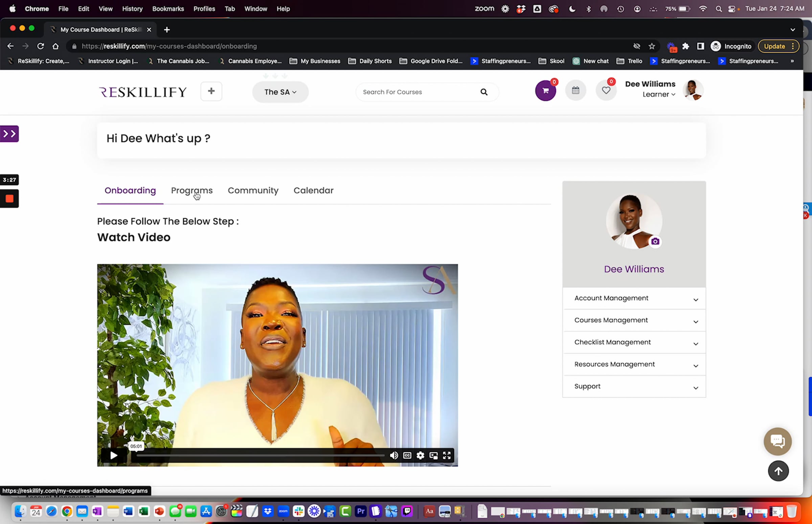
Task: Click the calendar icon in header
Action: 576,91
